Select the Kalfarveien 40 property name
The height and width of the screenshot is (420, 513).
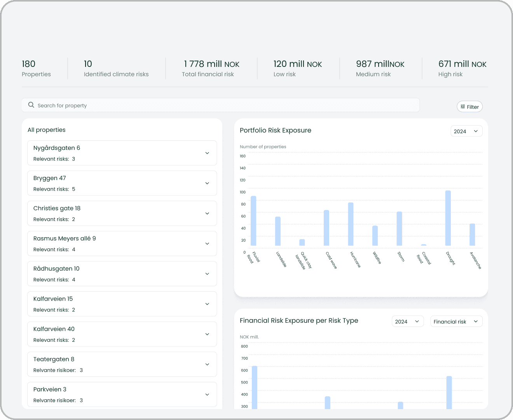(x=54, y=329)
